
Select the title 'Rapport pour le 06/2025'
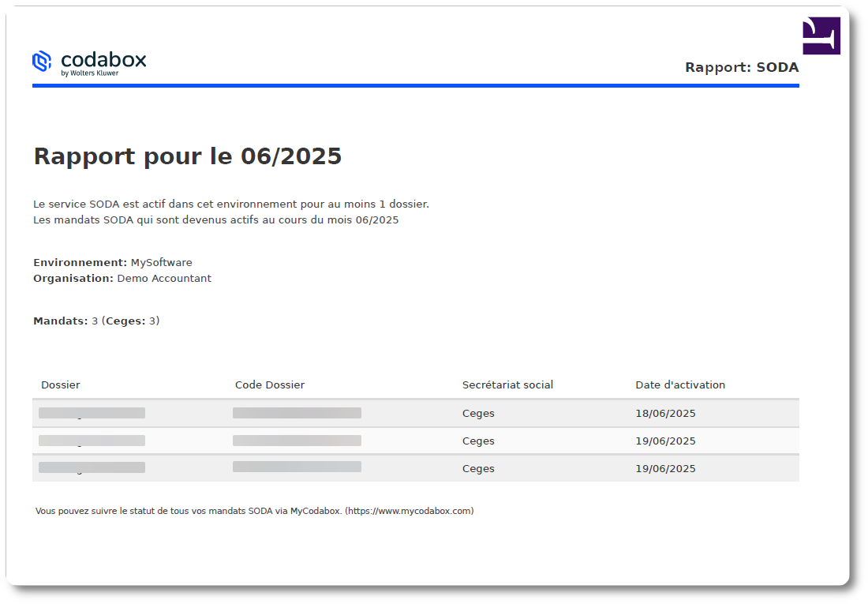click(187, 156)
